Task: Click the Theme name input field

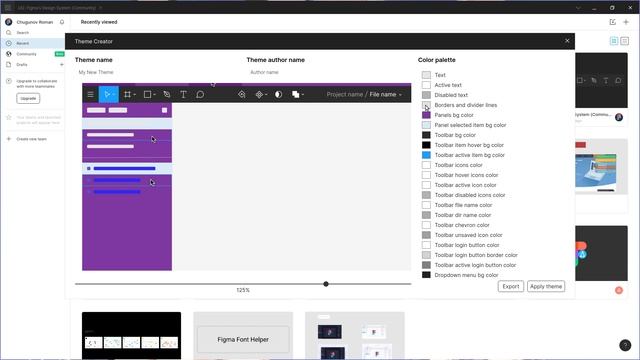Action: [x=157, y=72]
